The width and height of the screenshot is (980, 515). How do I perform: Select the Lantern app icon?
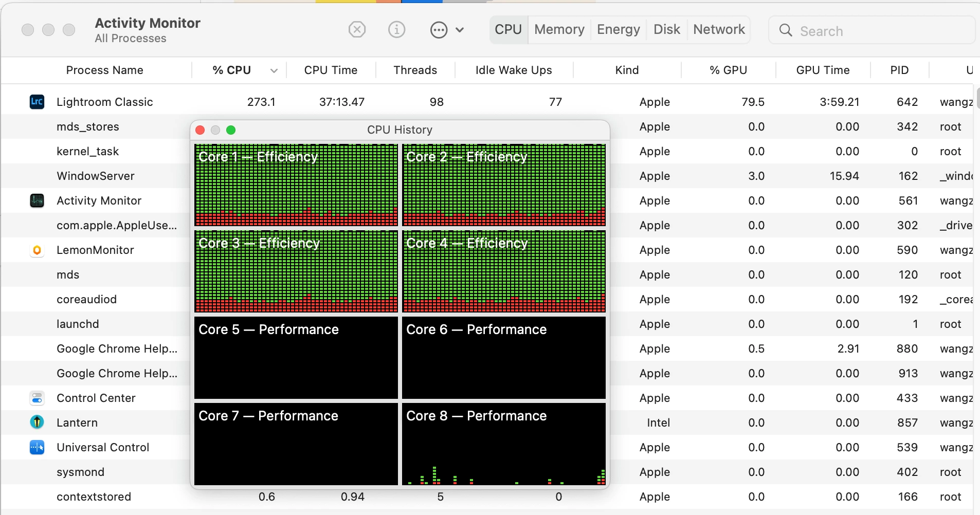click(x=37, y=422)
